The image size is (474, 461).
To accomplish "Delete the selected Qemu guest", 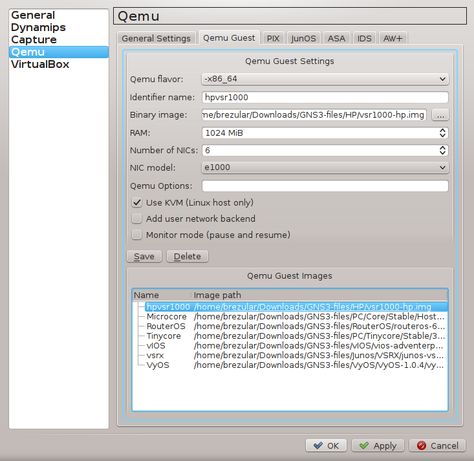I will point(187,256).
